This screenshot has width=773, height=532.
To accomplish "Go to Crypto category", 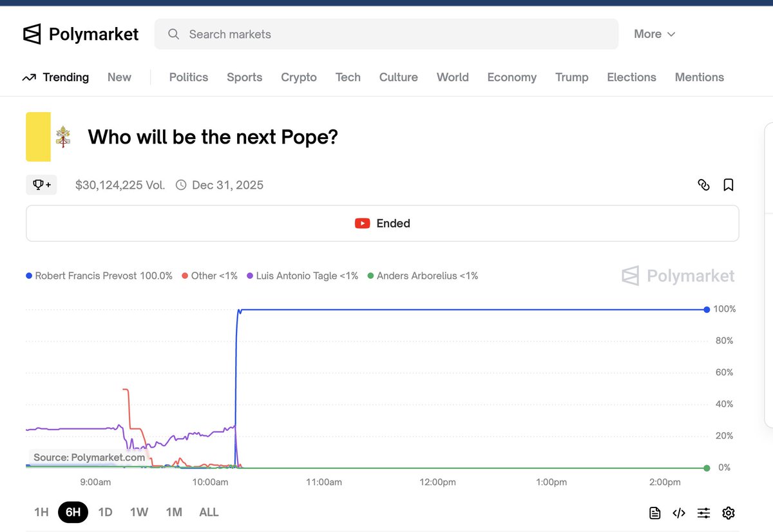I will click(299, 77).
